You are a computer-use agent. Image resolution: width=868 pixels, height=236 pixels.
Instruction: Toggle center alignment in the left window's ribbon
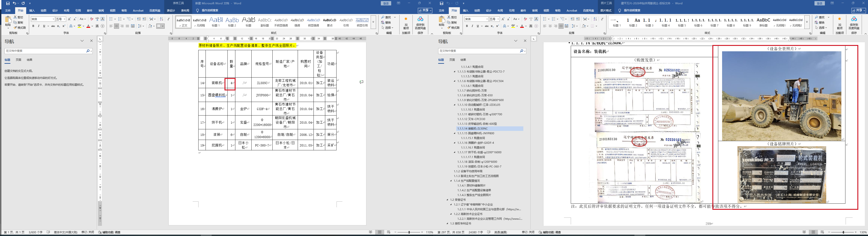tap(116, 26)
